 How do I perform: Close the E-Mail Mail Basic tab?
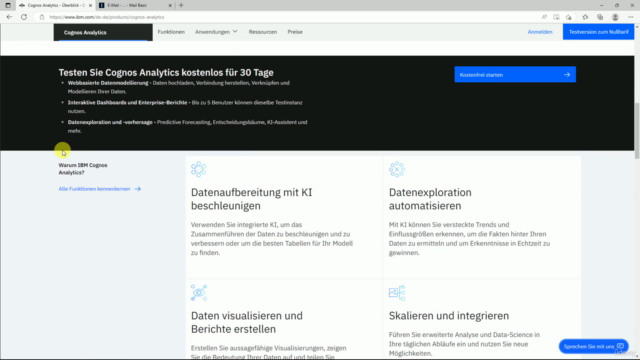click(x=170, y=5)
